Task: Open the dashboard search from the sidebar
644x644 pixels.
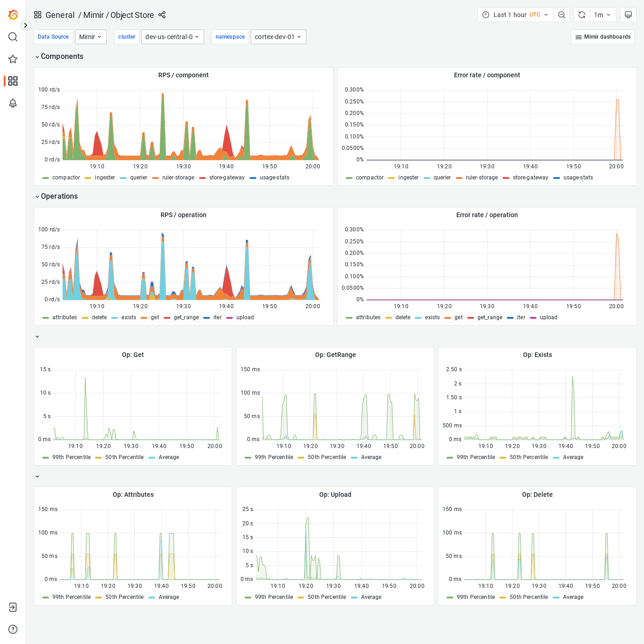Action: pyautogui.click(x=12, y=37)
